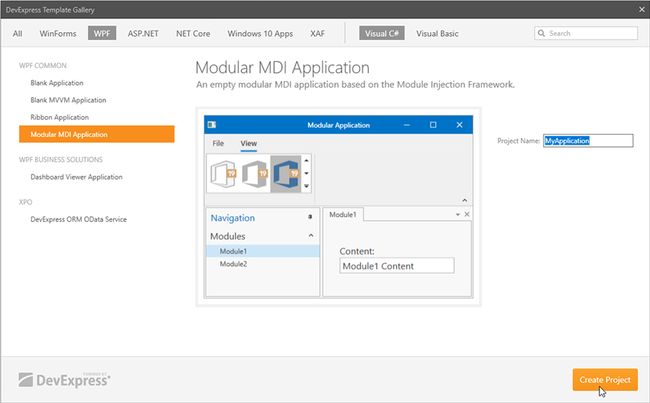The height and width of the screenshot is (403, 650).
Task: Open the Windows 10 Apps tab
Action: pyautogui.click(x=260, y=34)
